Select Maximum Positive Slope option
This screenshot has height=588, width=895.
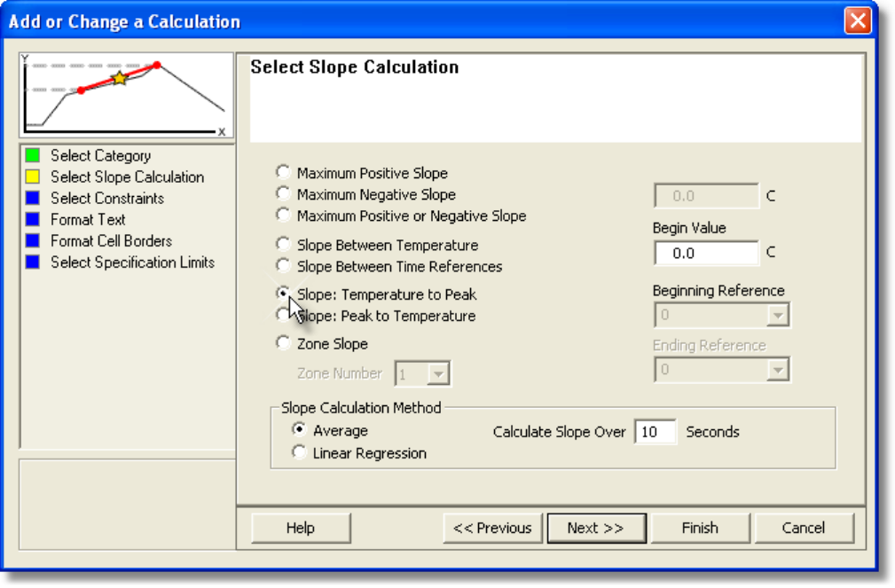point(283,172)
